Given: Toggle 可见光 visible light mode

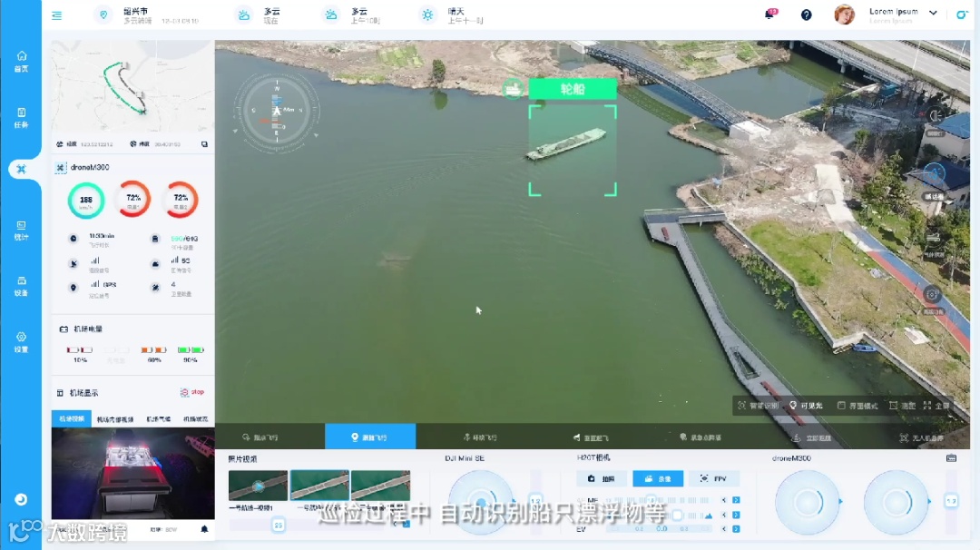Looking at the screenshot, I should pos(807,406).
